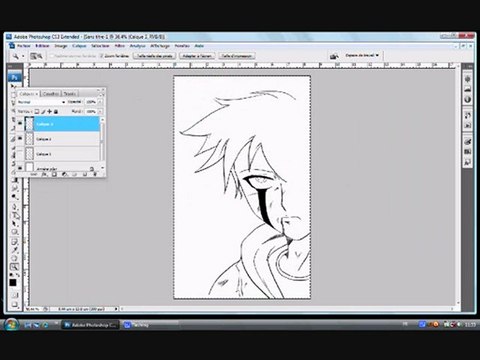Click Adobe Photoshop taskbar button
The height and width of the screenshot is (360, 480).
tap(91, 325)
